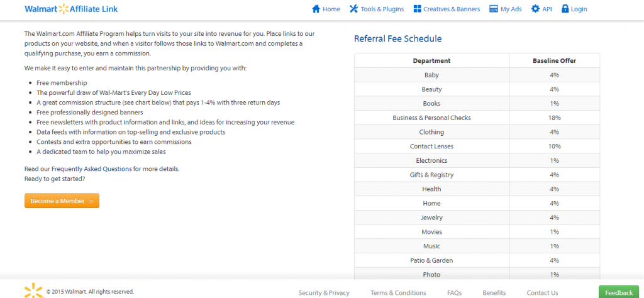Click the 2015 Walmart copyright text

90,292
